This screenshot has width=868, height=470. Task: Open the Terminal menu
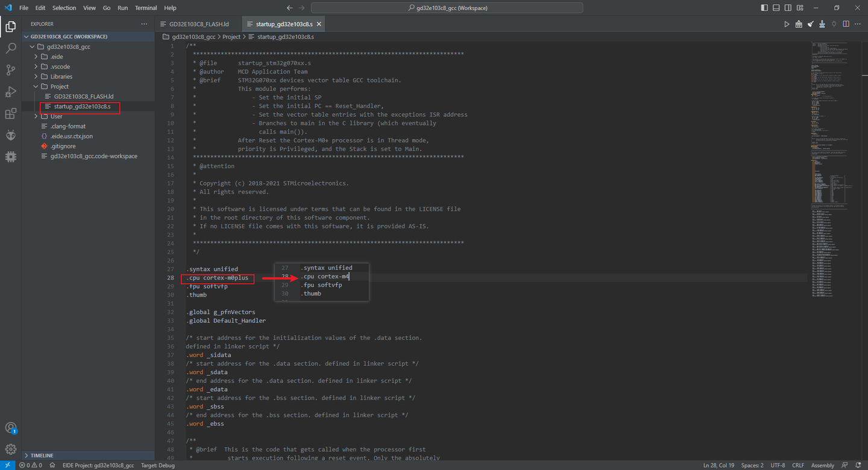pos(145,8)
